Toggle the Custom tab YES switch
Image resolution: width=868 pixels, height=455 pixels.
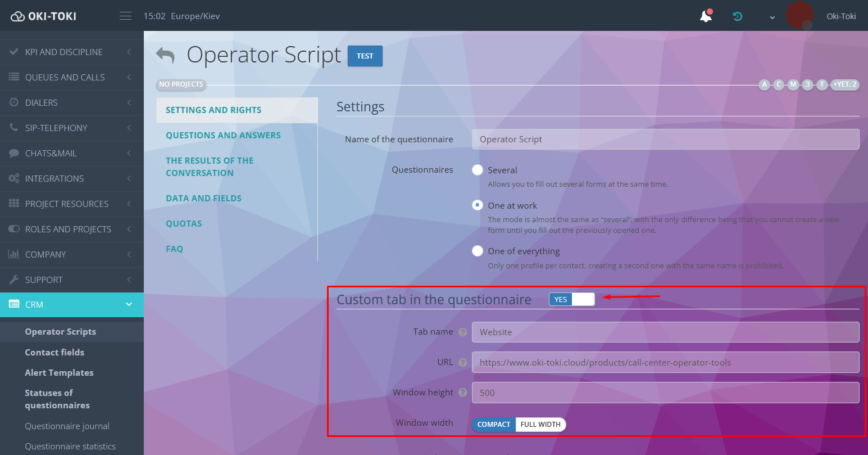click(x=571, y=299)
